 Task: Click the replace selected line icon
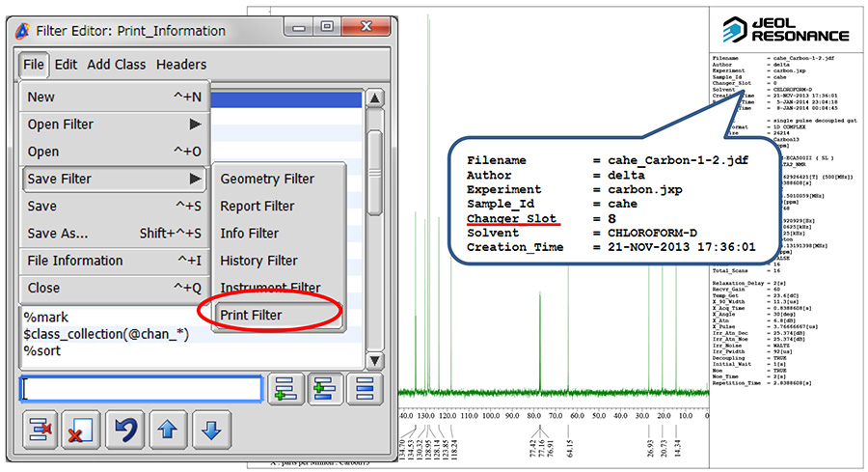[365, 388]
